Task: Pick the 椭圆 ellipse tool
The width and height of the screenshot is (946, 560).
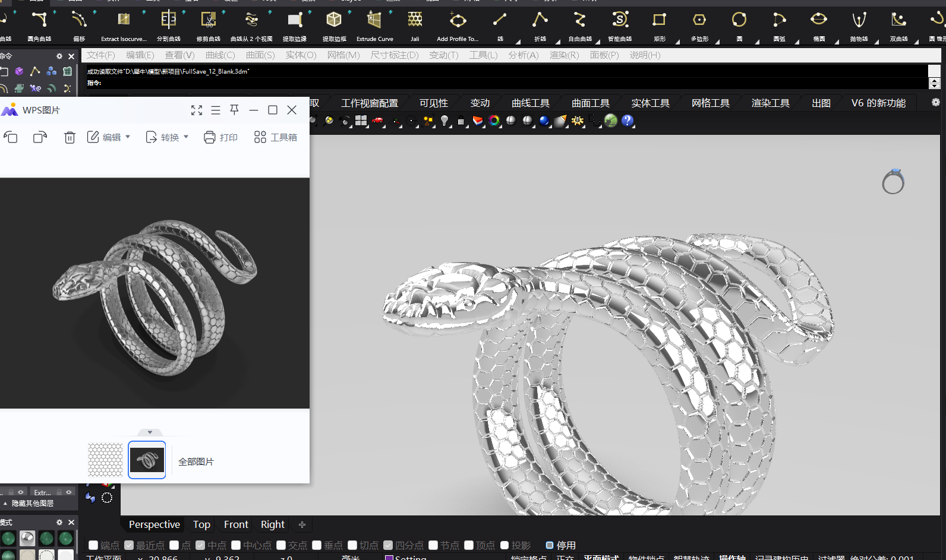Action: (818, 21)
